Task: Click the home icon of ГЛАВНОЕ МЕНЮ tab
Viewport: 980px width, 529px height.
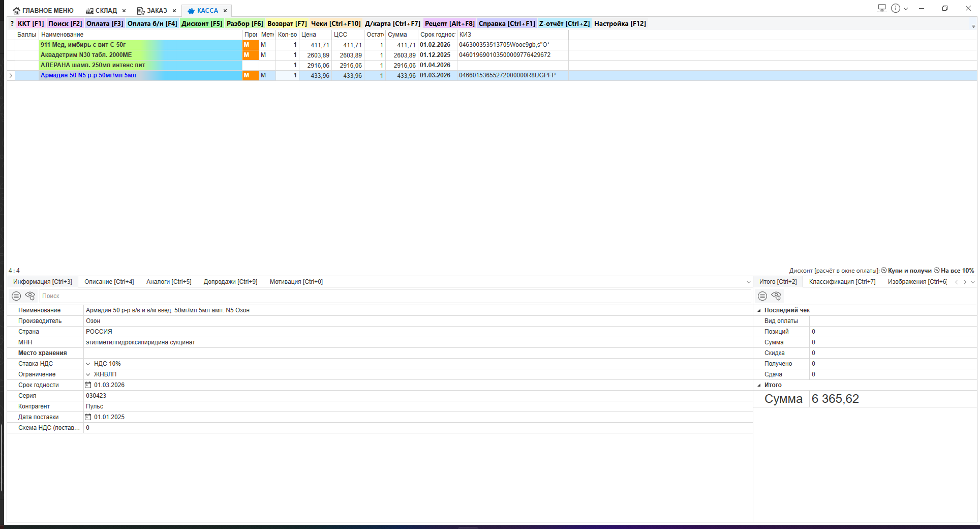Action: pos(17,11)
